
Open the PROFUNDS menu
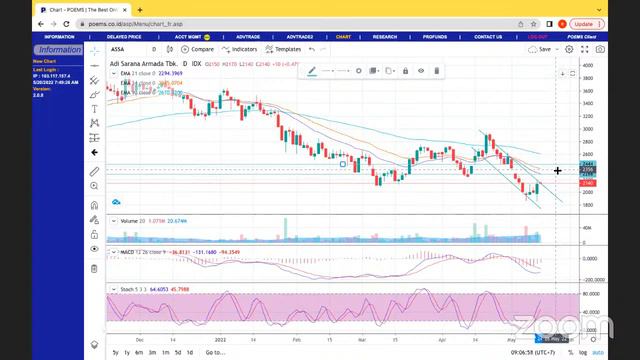point(435,37)
